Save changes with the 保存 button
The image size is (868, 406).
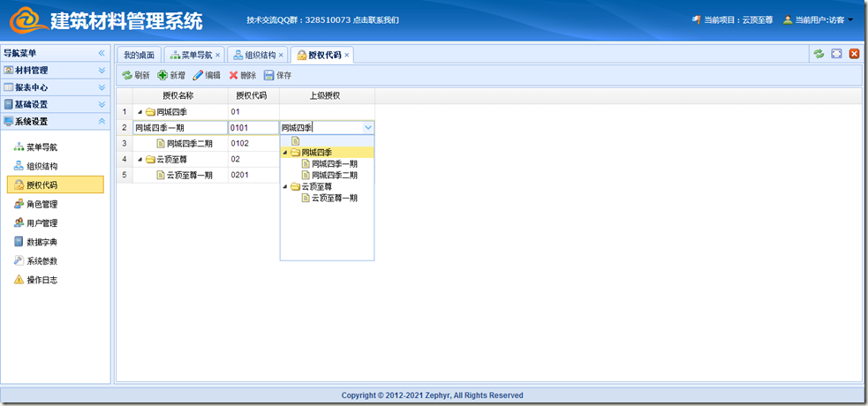pos(277,76)
